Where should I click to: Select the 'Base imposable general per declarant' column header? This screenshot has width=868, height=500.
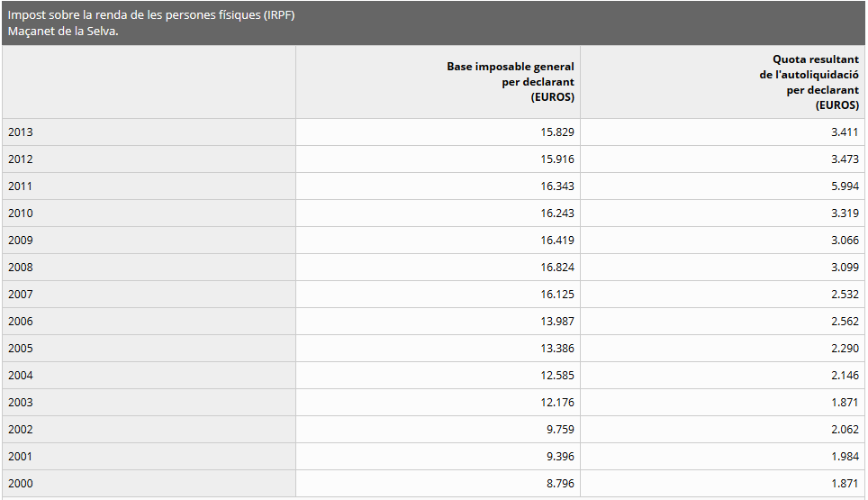(510, 82)
